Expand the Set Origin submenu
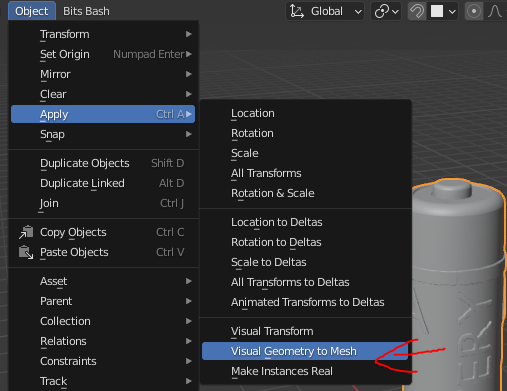The image size is (507, 391). pos(103,54)
